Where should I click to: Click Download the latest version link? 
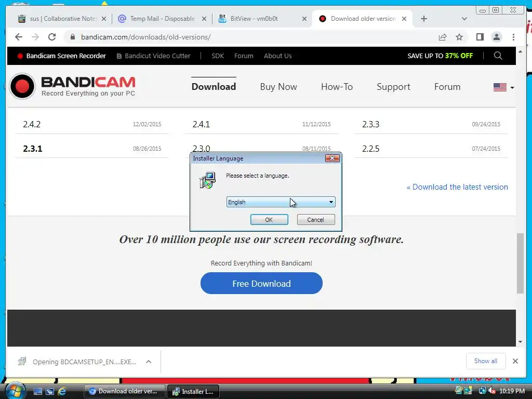point(457,187)
